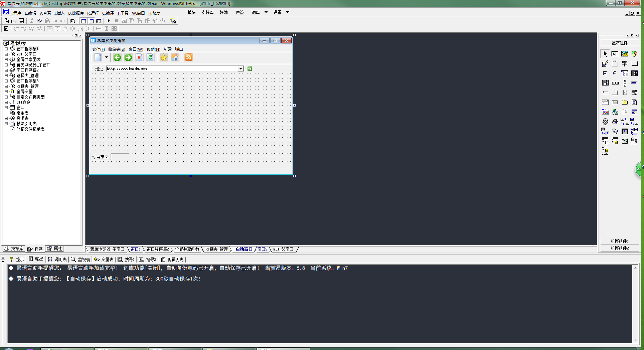Click the address input field with baidu URL
This screenshot has height=350, width=644.
(x=172, y=69)
